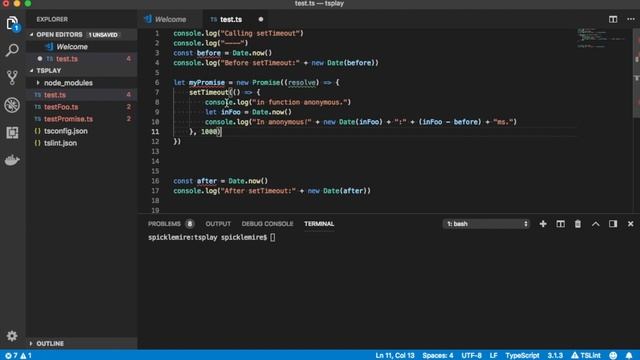Change encoding via UTF-8 status item
The width and height of the screenshot is (640, 360).
(x=471, y=355)
